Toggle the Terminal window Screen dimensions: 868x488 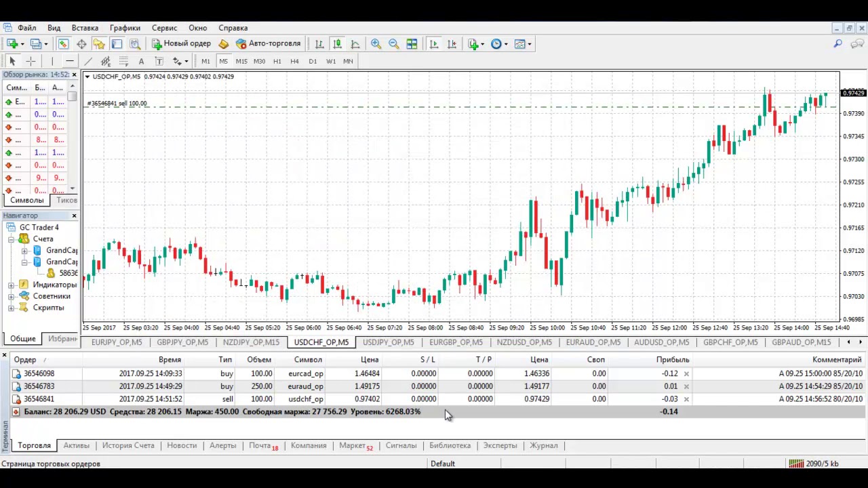point(117,43)
